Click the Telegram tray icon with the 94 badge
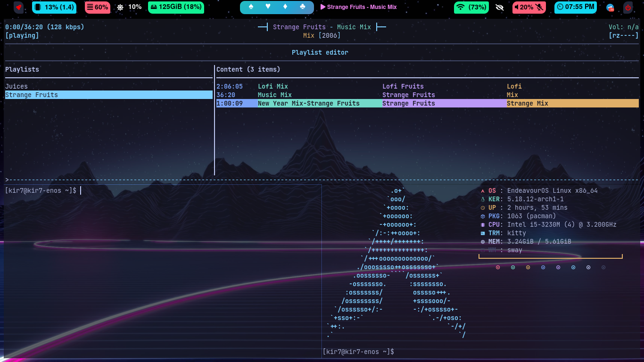The width and height of the screenshot is (644, 362). pyautogui.click(x=610, y=7)
